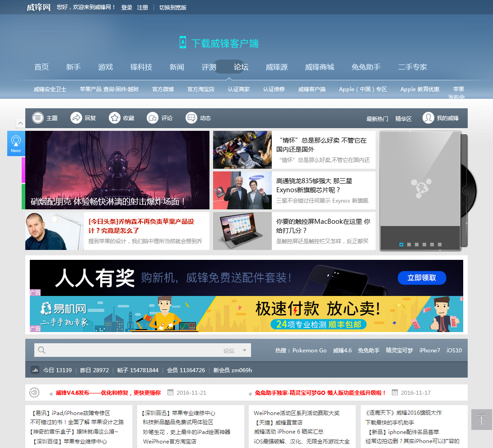
Task: Select the sixth carousel dot indicator
Action: tap(440, 245)
